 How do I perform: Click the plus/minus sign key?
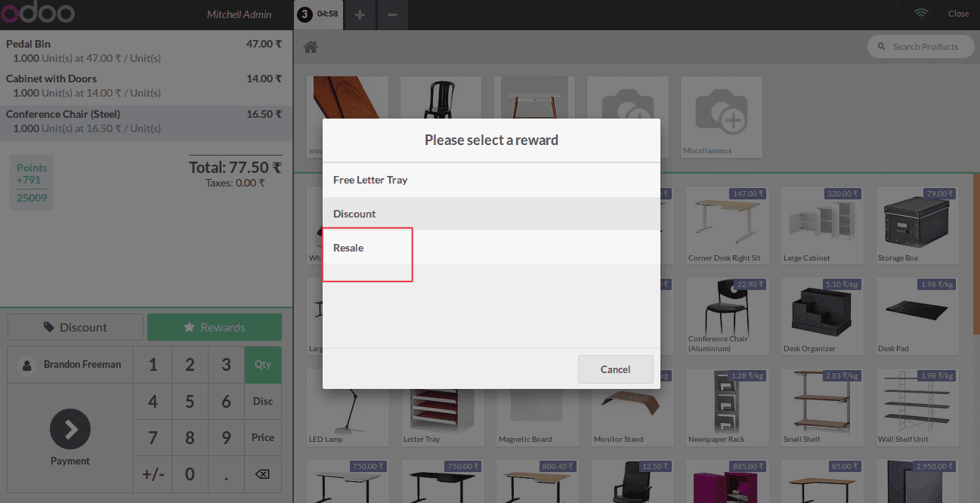[x=153, y=474]
